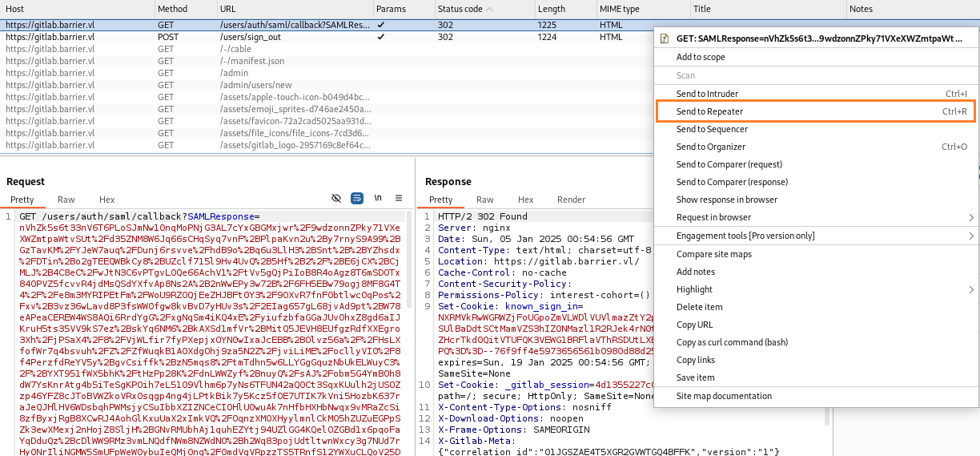Select the /admin/users/new row
This screenshot has height=456, width=980.
click(327, 85)
